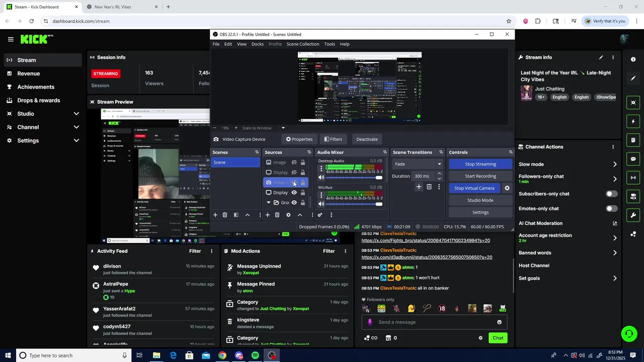Click Start Recording button
Screen dimensions: 644x362
point(480,176)
